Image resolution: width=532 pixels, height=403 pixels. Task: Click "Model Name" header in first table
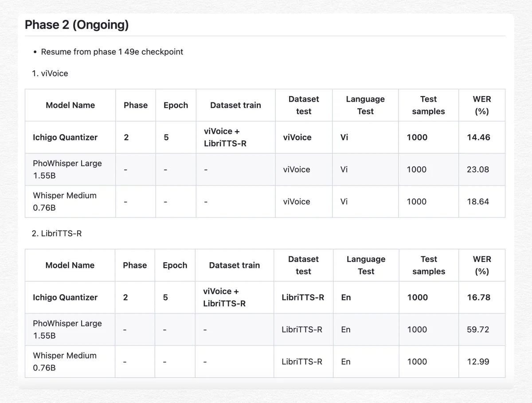tap(70, 105)
